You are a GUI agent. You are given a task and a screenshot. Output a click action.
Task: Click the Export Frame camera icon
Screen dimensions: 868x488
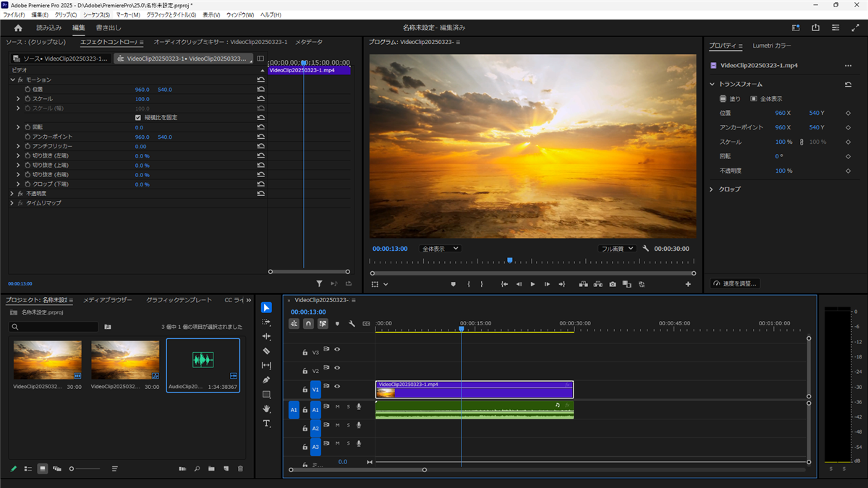(613, 284)
